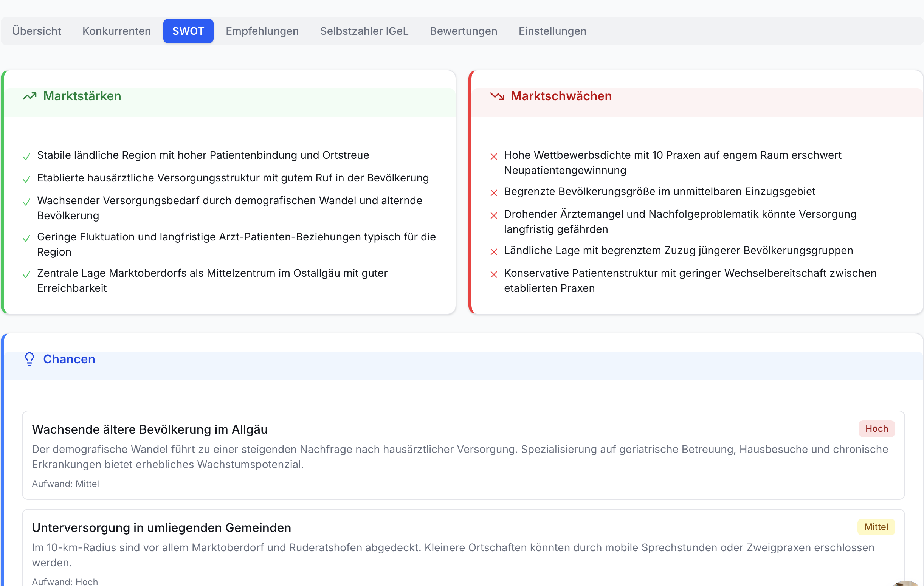Click the strength text 'Etablierte hausärztliche Versorgungsstruktur mit gutem Ruf'
Viewport: 924px width, 586px height.
(233, 178)
